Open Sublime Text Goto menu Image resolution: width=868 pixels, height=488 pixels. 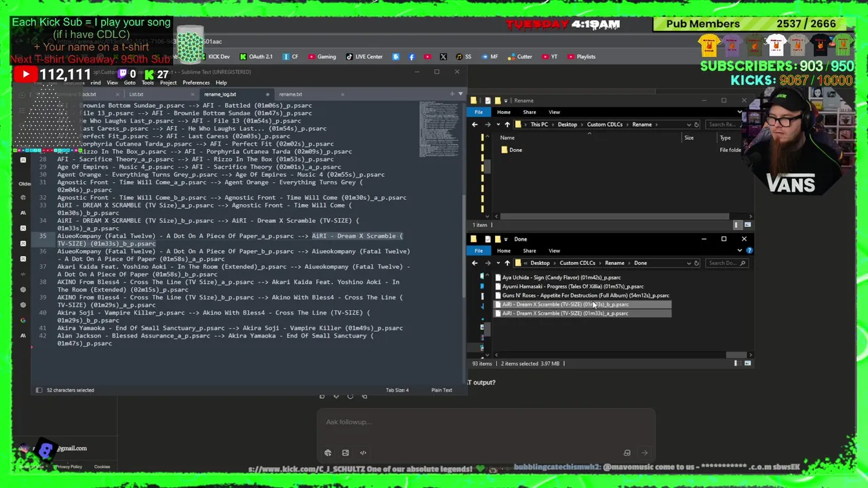[130, 83]
